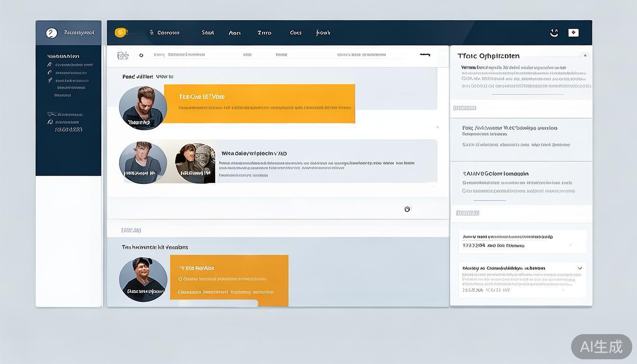Image resolution: width=637 pixels, height=364 pixels.
Task: Click the dash control at filter row end
Action: (425, 55)
